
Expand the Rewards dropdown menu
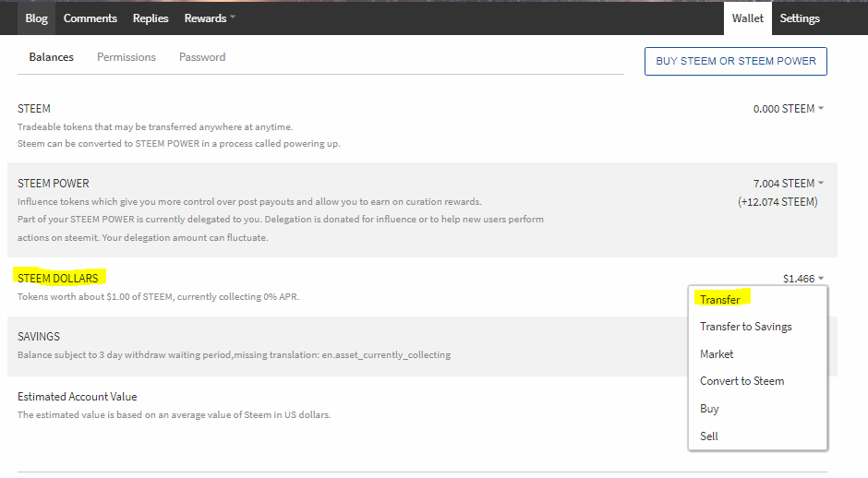click(210, 18)
